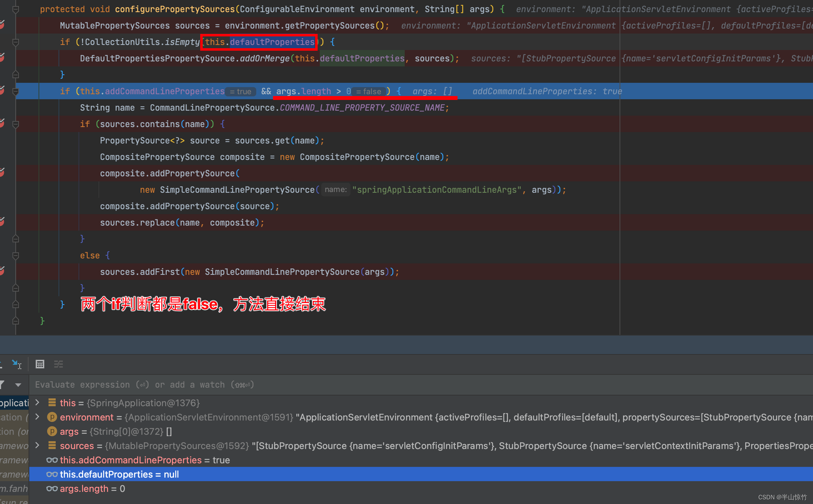Open the frames filter dropdown arrow
This screenshot has height=504, width=813.
click(18, 385)
